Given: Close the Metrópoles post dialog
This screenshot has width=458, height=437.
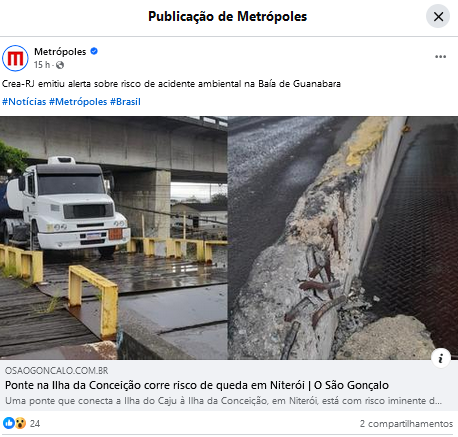Looking at the screenshot, I should (x=438, y=16).
